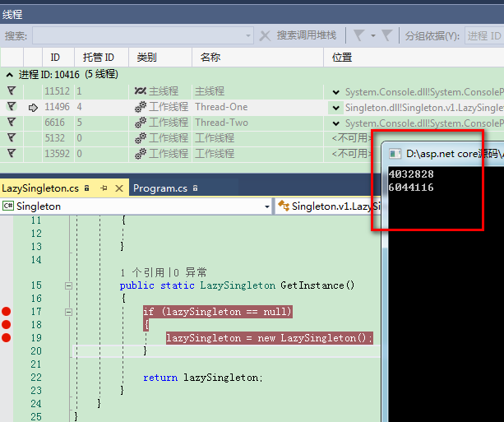Click the worker thread gear icon for Thread-One
This screenshot has height=422, width=504.
tap(141, 107)
